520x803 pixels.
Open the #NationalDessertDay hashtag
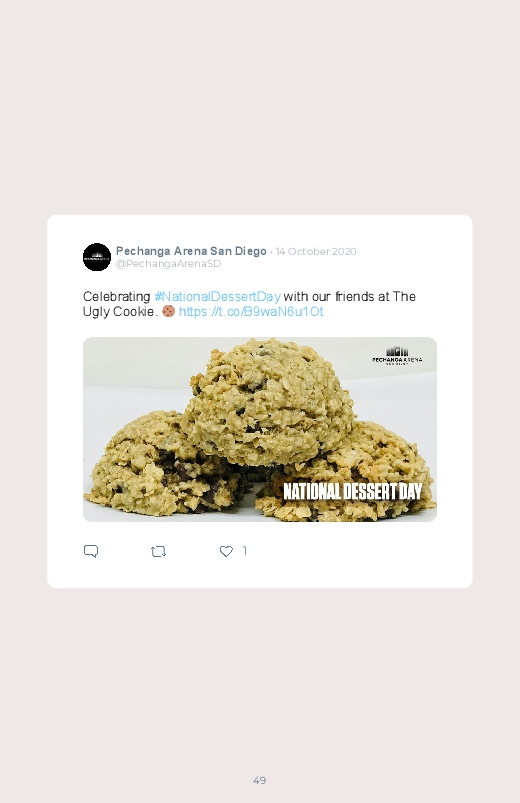217,297
